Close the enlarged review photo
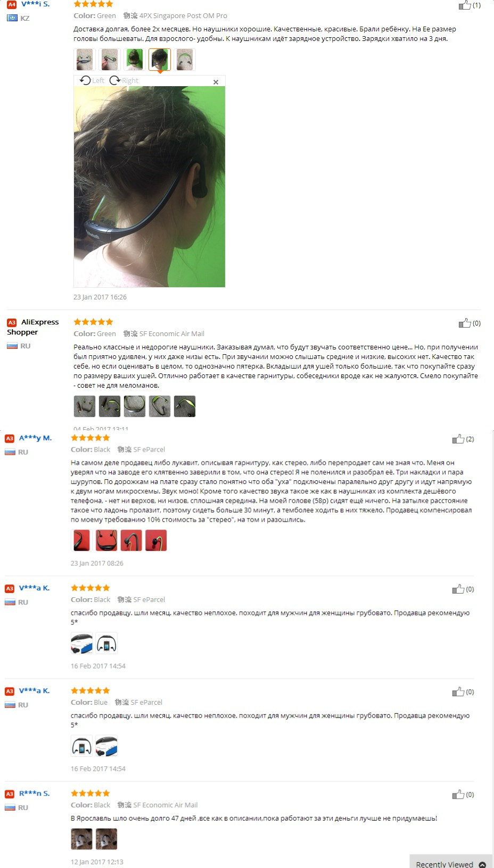Viewport: 494px width, 868px height. tap(216, 82)
